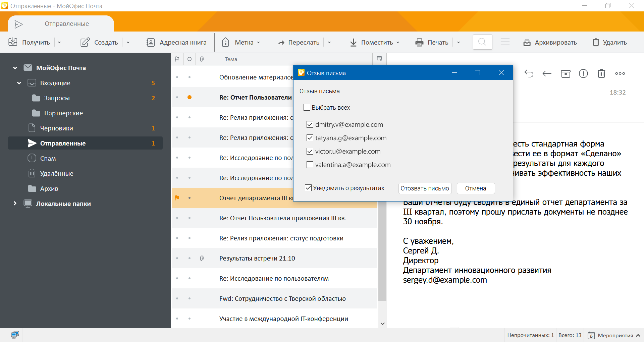Open the Печать dropdown arrow
Screen dimensions: 644x342
coord(459,43)
